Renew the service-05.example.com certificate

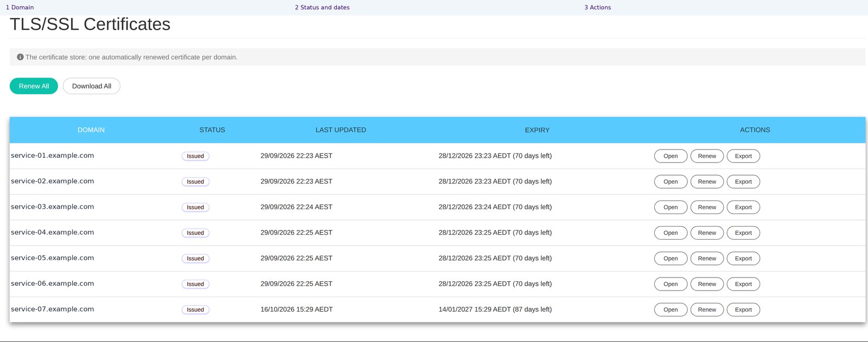707,259
